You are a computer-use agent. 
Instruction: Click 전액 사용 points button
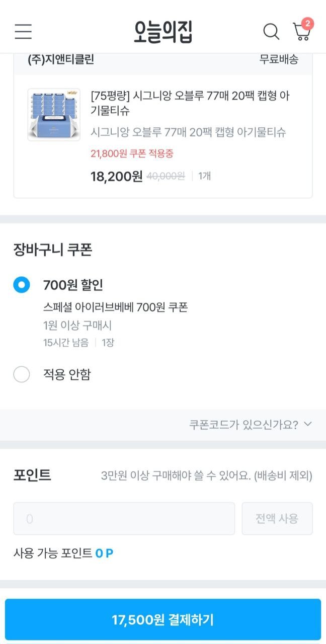(x=277, y=518)
